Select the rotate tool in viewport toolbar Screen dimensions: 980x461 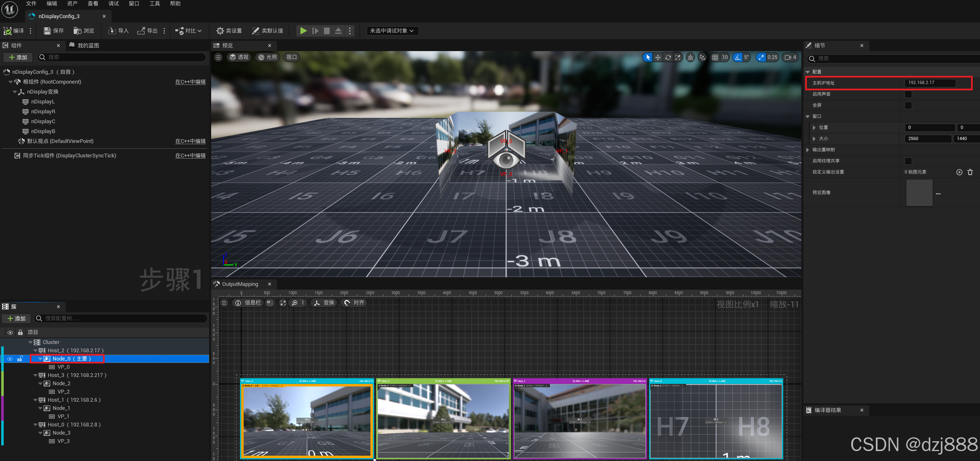click(x=668, y=58)
